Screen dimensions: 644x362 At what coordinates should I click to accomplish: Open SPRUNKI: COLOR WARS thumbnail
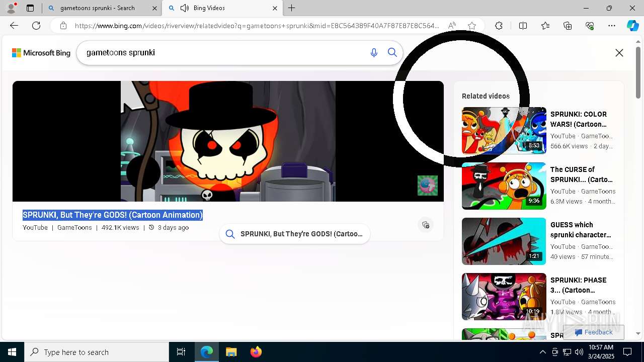(x=504, y=131)
